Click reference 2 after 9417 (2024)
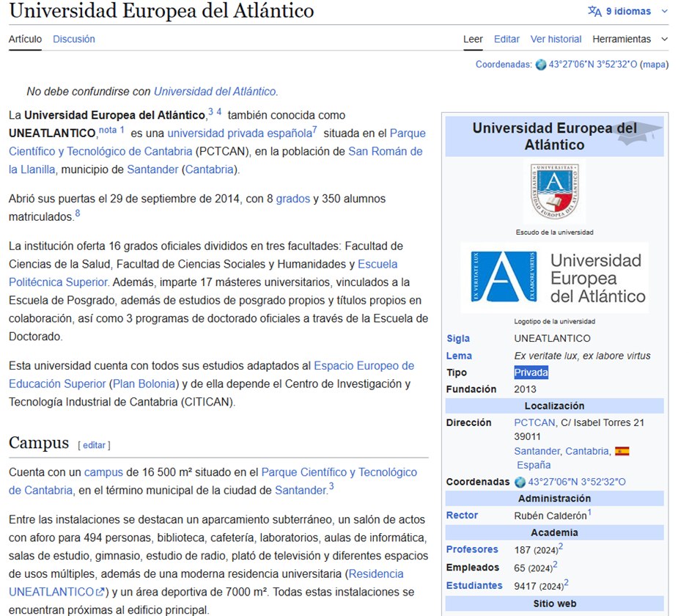Image resolution: width=689 pixels, height=616 pixels. point(567,582)
